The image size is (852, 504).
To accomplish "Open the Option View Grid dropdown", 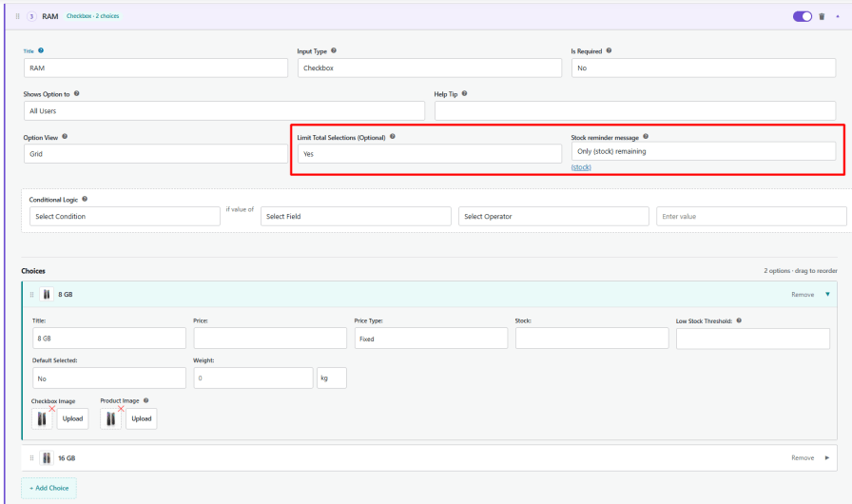I will [x=155, y=154].
